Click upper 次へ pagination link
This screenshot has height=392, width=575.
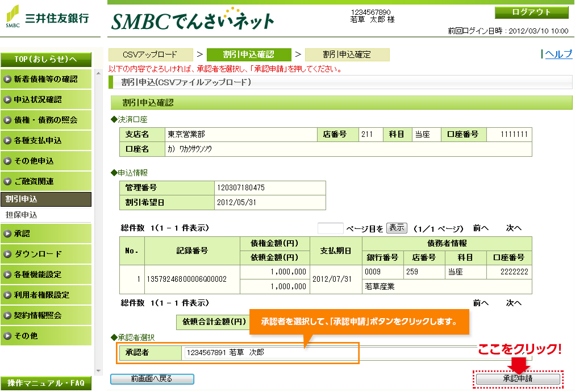(514, 228)
